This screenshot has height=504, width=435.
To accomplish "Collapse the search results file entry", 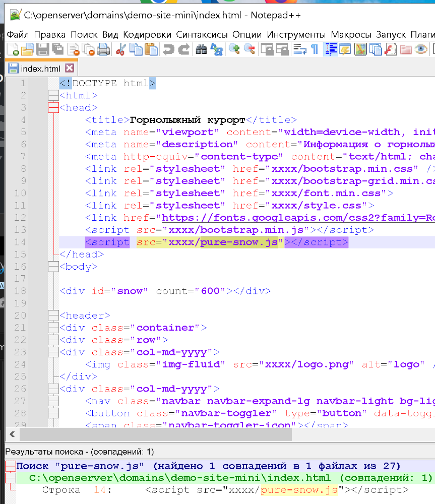I will [10, 478].
